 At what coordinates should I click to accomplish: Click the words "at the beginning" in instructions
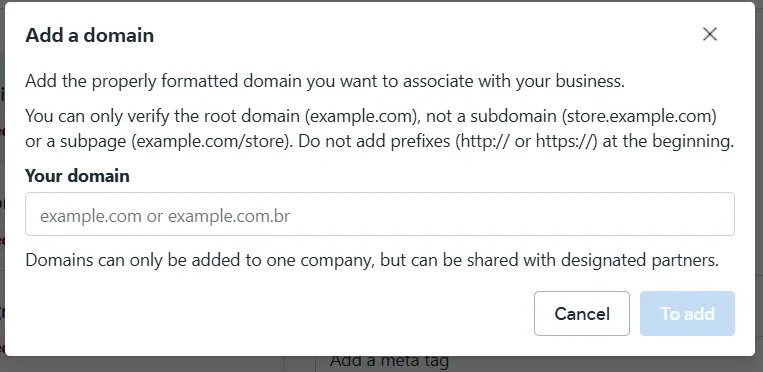click(x=668, y=142)
